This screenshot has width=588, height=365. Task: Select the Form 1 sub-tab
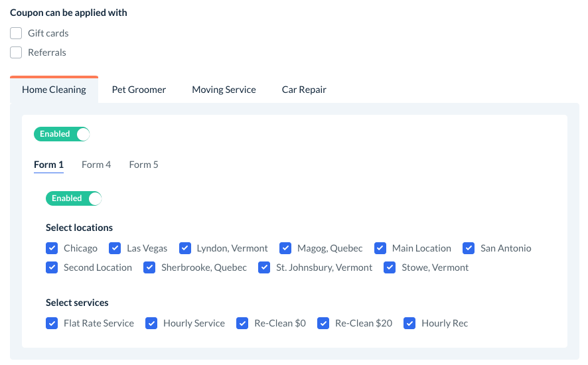(48, 165)
